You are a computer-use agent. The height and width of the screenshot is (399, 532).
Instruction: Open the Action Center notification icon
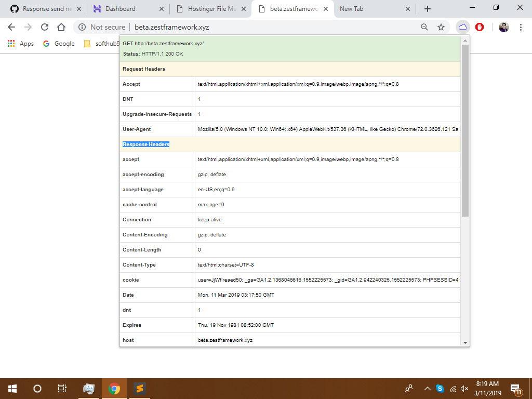(x=516, y=388)
